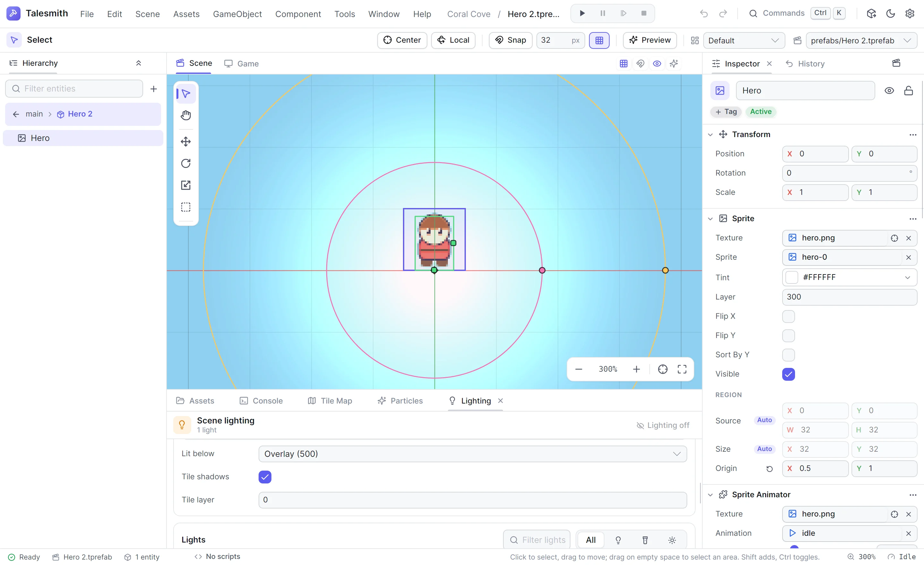The width and height of the screenshot is (924, 565).
Task: Open the Lit below Overlay dropdown
Action: 473,454
